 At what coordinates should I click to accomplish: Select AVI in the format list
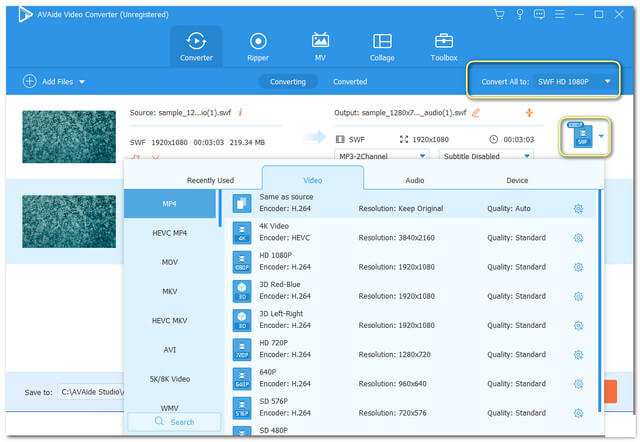(x=170, y=350)
